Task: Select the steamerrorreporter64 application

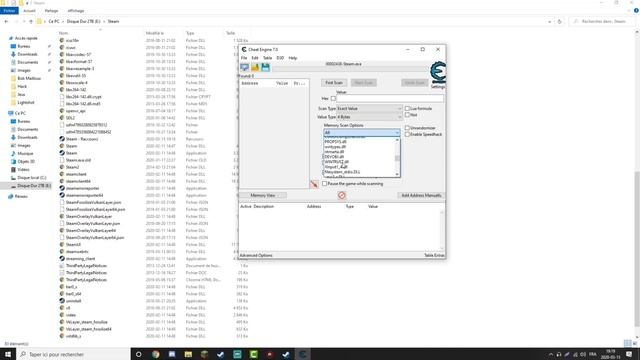Action: [x=84, y=195]
